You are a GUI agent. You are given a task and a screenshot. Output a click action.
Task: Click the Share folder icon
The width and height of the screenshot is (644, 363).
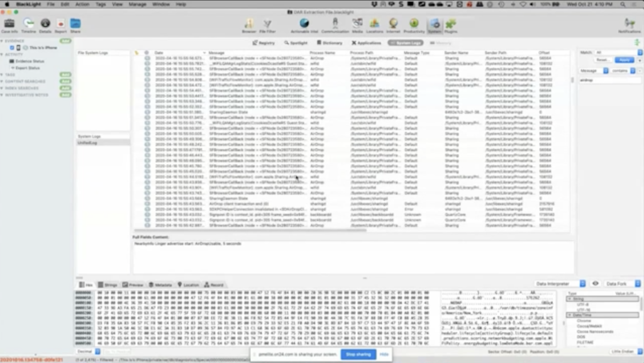(75, 25)
